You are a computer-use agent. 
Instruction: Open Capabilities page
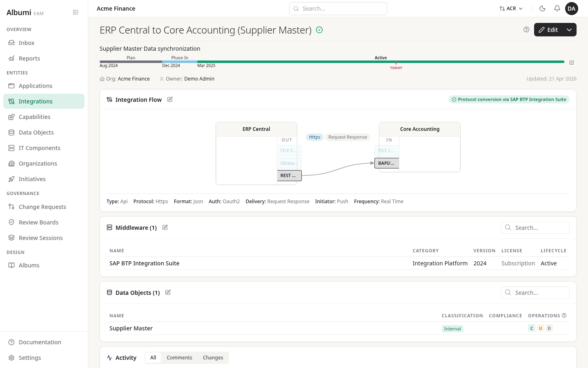coord(44,117)
